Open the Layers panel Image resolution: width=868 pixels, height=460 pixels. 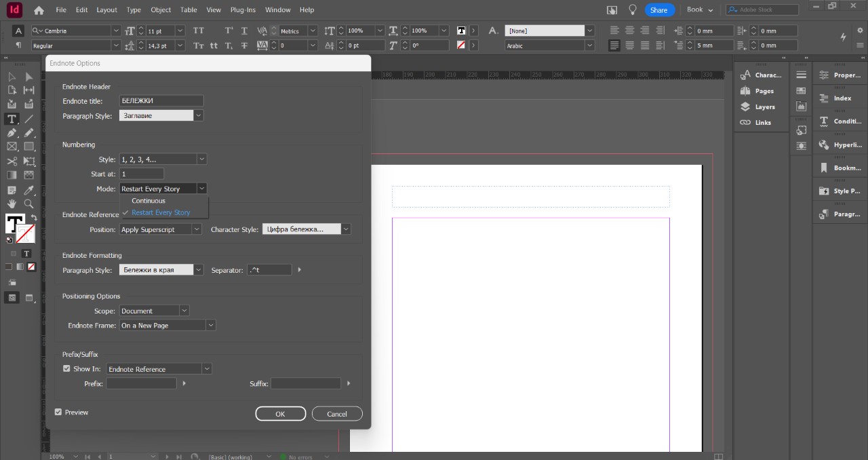click(x=764, y=107)
